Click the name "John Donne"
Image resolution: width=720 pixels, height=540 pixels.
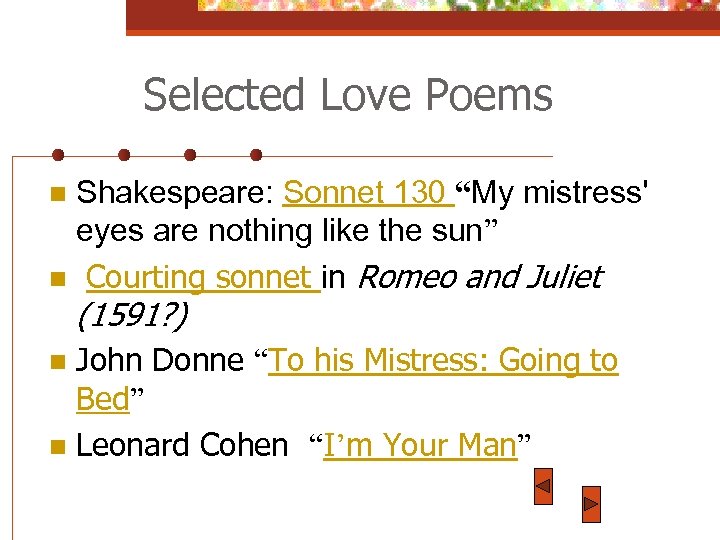[x=159, y=360]
